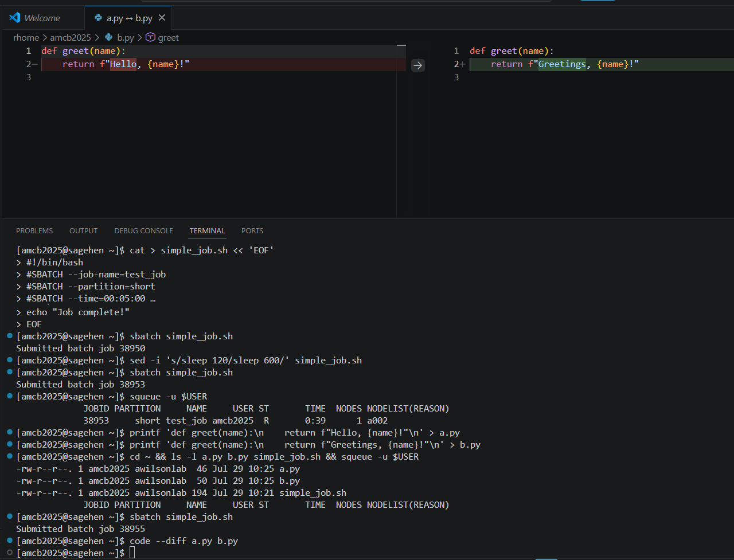The height and width of the screenshot is (560, 734).
Task: Open the amcb2025 breadcrumb
Action: (71, 38)
